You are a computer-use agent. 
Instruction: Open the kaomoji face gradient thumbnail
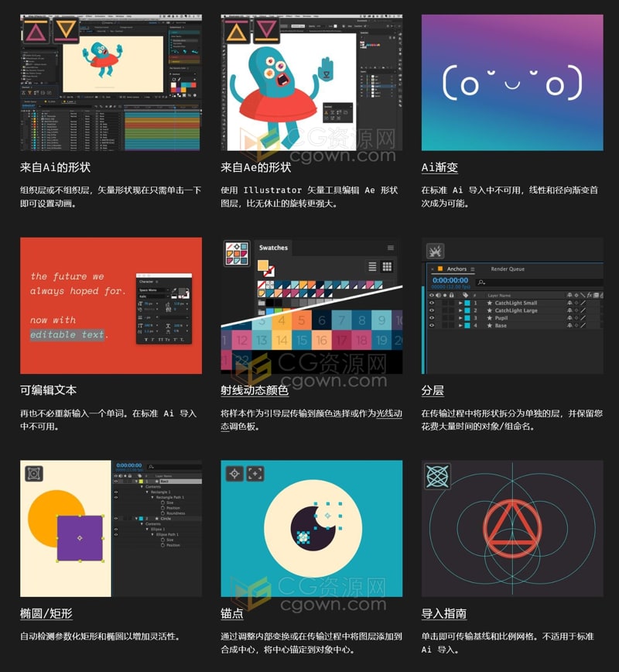click(x=512, y=83)
